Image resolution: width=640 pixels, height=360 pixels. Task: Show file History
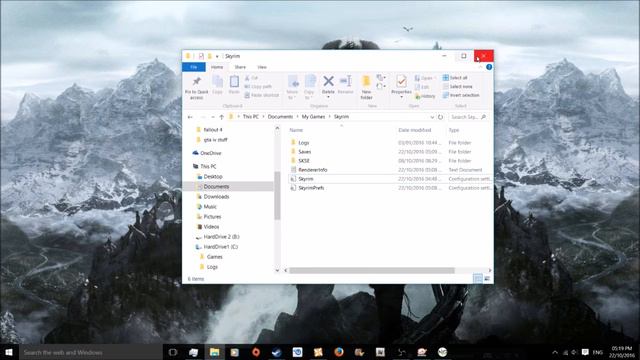(425, 96)
